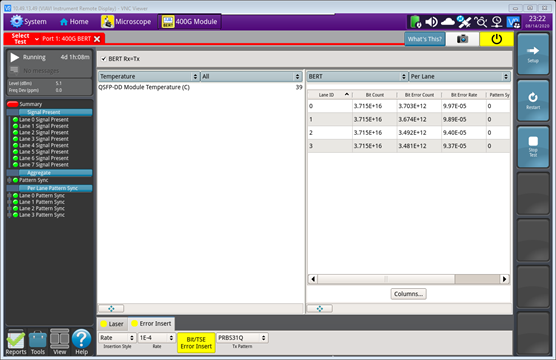Image resolution: width=556 pixels, height=360 pixels.
Task: Open the View layout options
Action: pyautogui.click(x=60, y=343)
